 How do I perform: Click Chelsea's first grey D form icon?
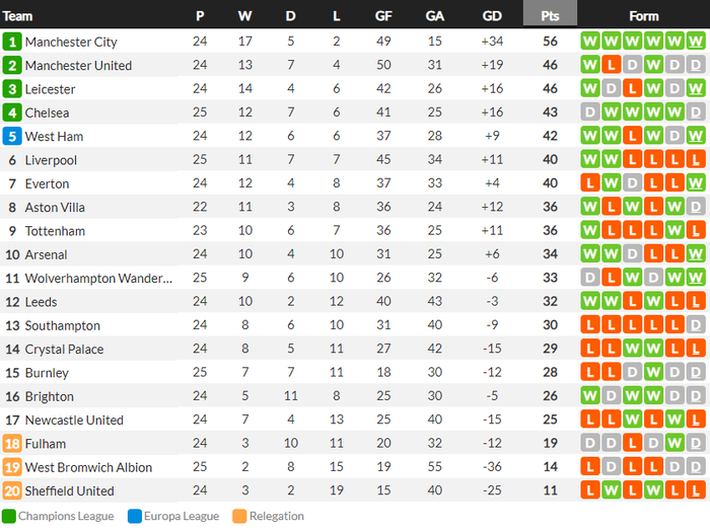590,112
